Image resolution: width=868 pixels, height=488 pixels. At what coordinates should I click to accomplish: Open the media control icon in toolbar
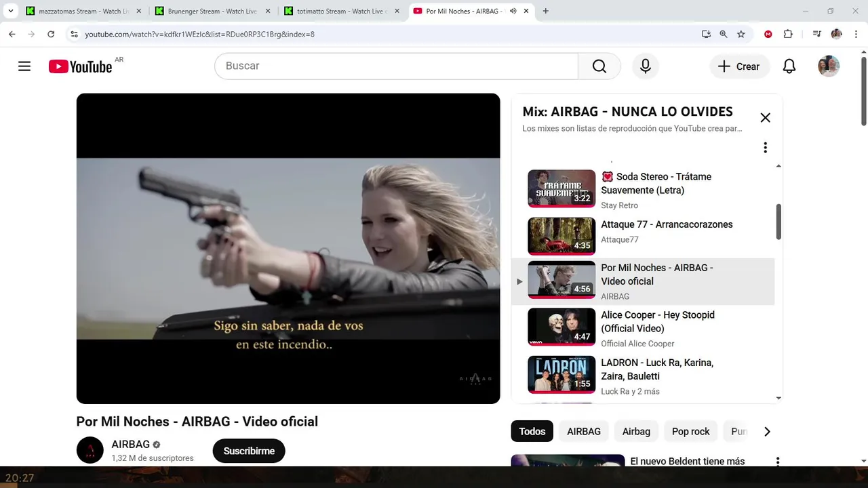point(816,34)
